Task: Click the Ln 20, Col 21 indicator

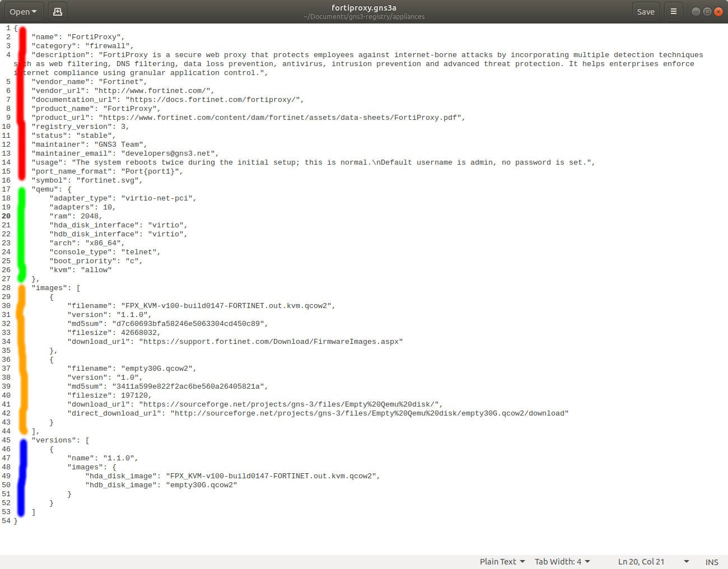Action: pyautogui.click(x=641, y=562)
